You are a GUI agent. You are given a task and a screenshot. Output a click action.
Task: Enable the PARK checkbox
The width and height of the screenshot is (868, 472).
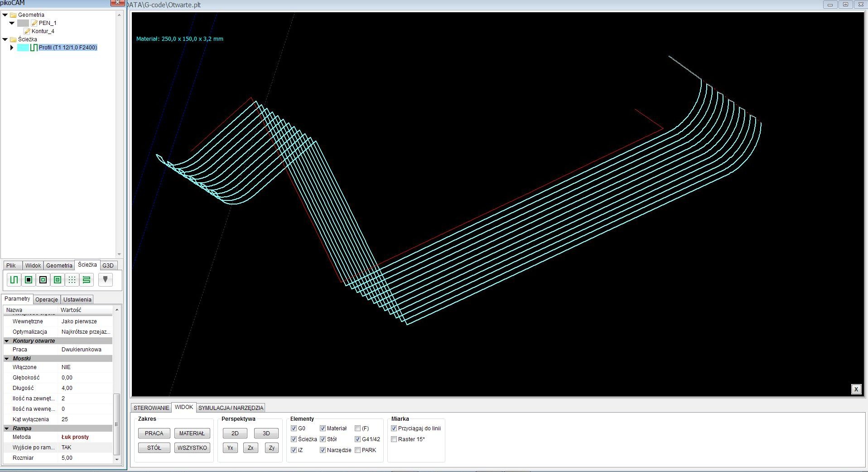(357, 450)
